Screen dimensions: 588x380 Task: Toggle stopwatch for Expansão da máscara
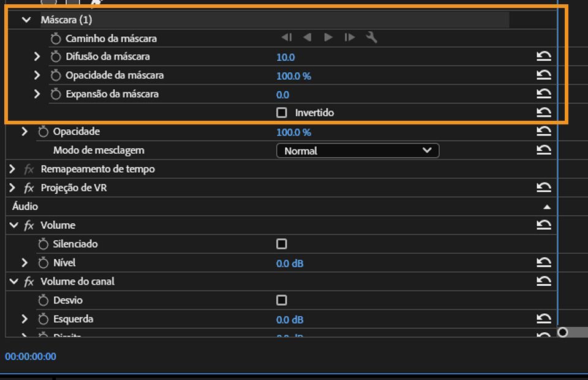[x=56, y=94]
